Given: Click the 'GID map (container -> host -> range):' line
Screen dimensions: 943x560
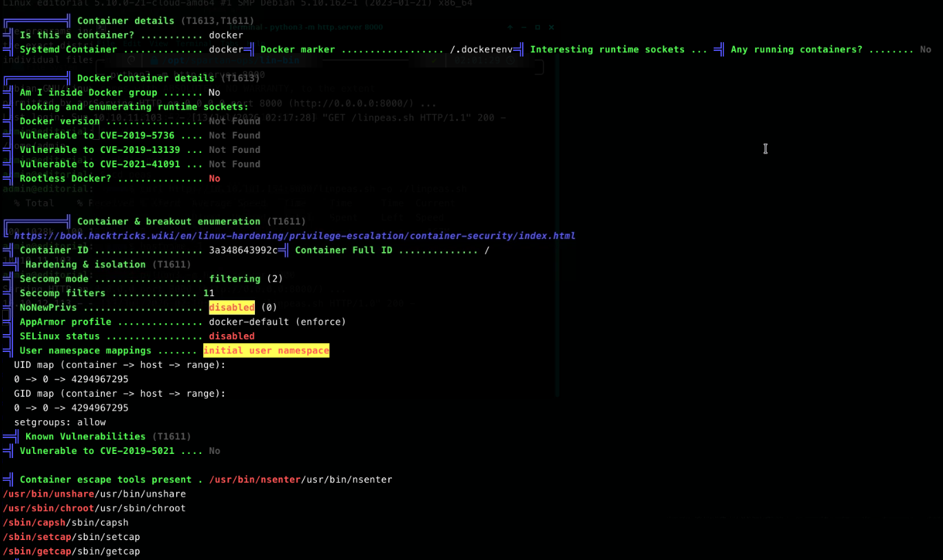Looking at the screenshot, I should pyautogui.click(x=120, y=393).
